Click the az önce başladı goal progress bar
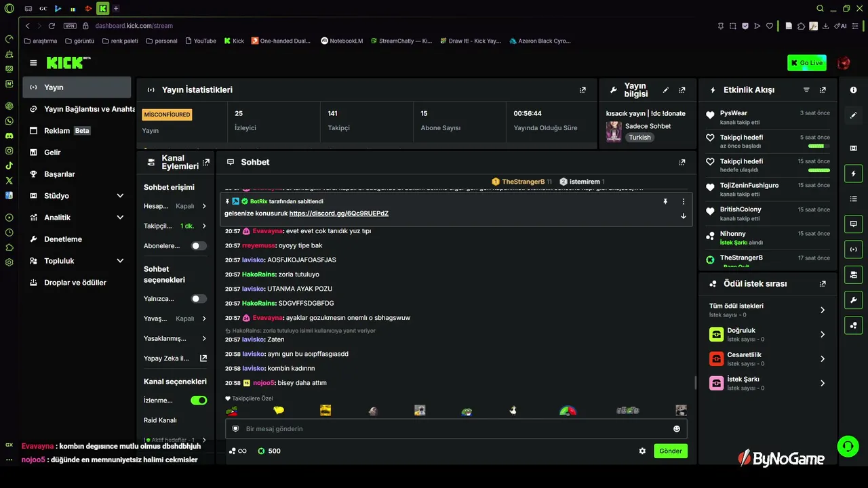This screenshot has width=868, height=488. pos(818,146)
